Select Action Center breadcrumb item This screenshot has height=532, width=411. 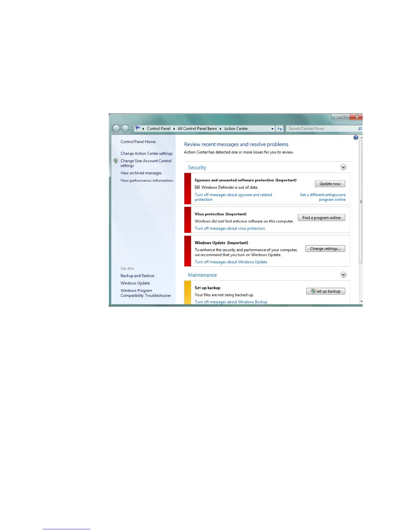(x=236, y=129)
